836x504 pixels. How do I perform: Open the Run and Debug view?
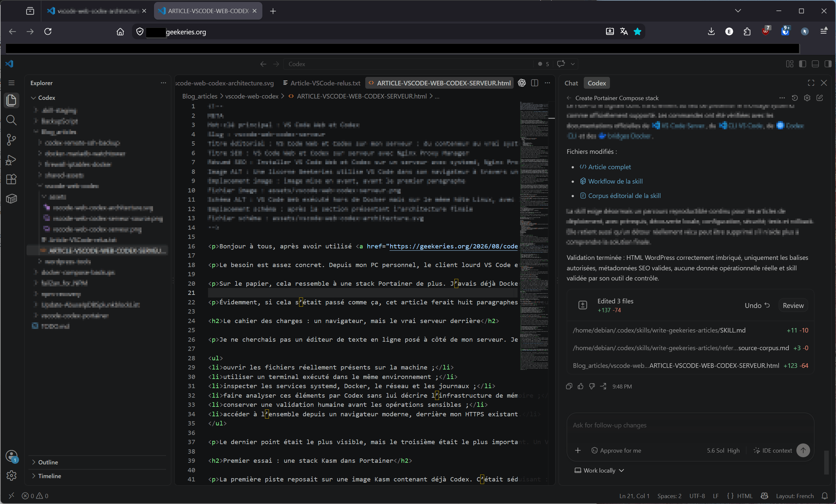click(11, 160)
